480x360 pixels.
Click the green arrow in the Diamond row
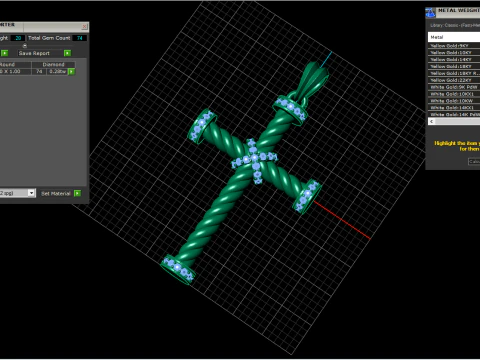point(71,72)
